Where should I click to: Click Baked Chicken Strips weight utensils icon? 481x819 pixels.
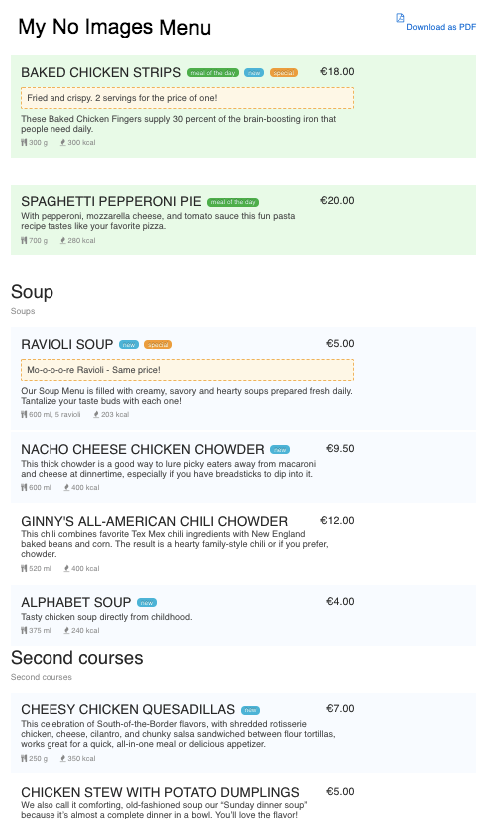[24, 142]
